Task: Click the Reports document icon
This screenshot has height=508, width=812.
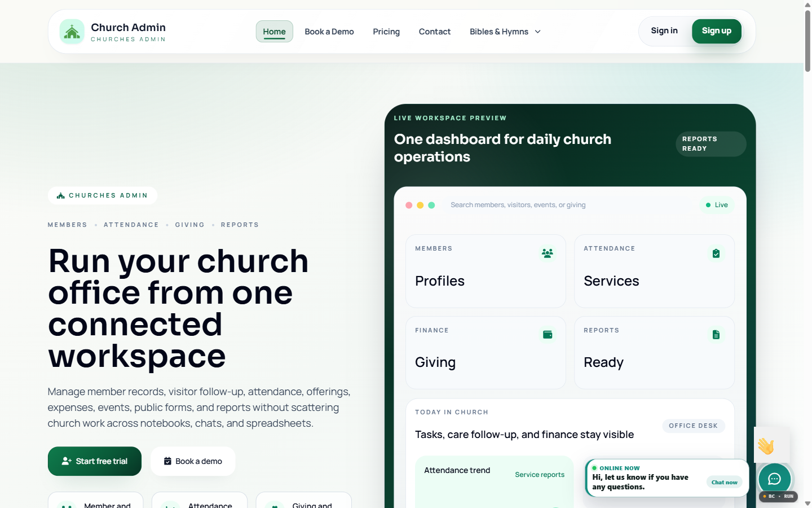Action: pyautogui.click(x=716, y=335)
